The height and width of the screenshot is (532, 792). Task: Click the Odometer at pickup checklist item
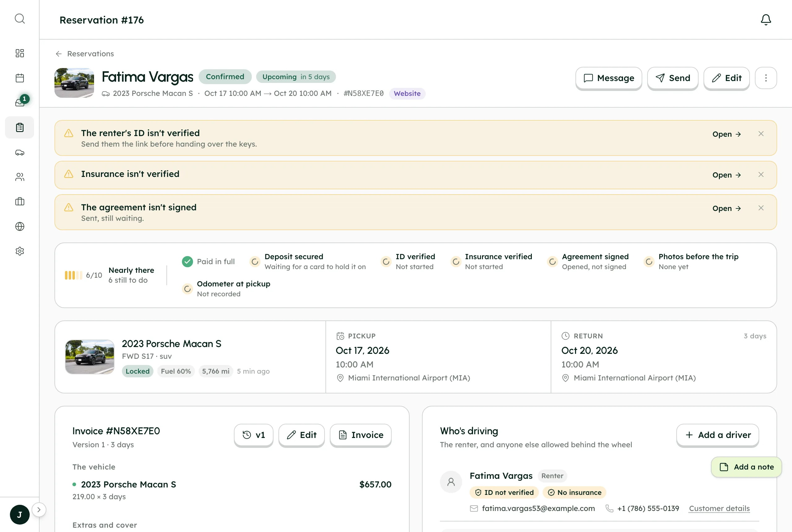(x=226, y=289)
